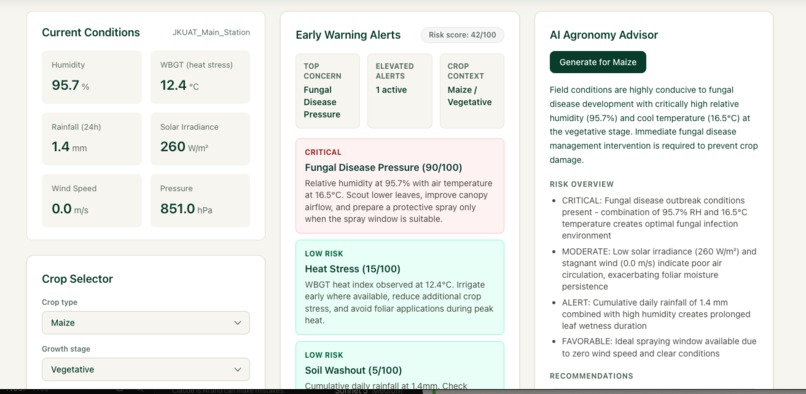This screenshot has height=394, width=806.
Task: Click the RECOMMENDATIONS section label
Action: tap(591, 376)
